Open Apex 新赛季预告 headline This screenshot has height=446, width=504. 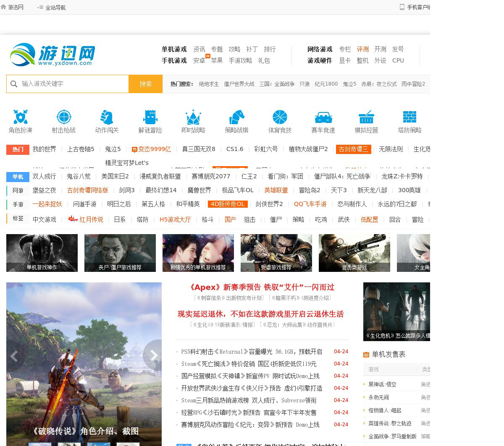pyautogui.click(x=262, y=287)
